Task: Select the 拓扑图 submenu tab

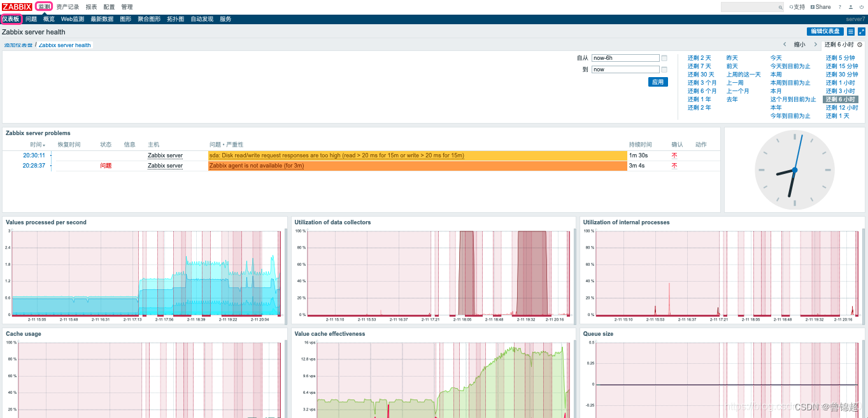Action: [175, 20]
